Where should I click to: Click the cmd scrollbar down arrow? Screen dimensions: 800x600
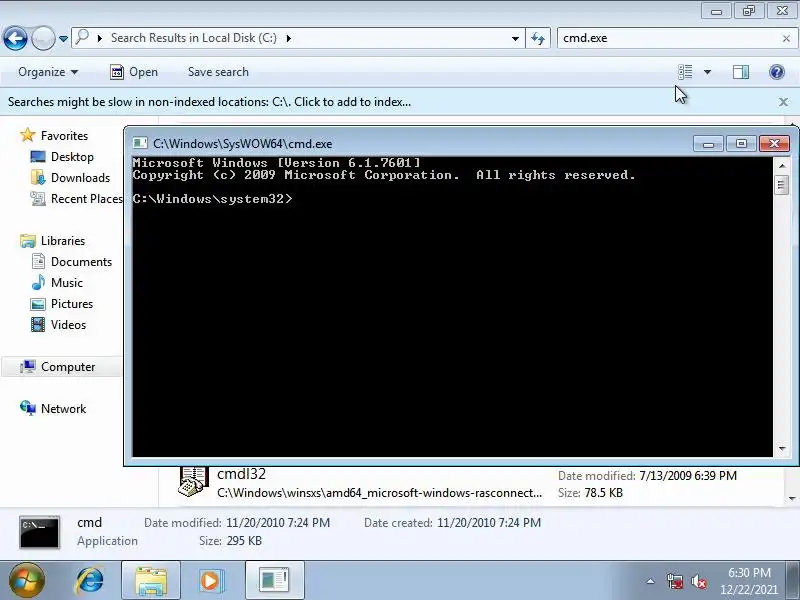pyautogui.click(x=782, y=449)
